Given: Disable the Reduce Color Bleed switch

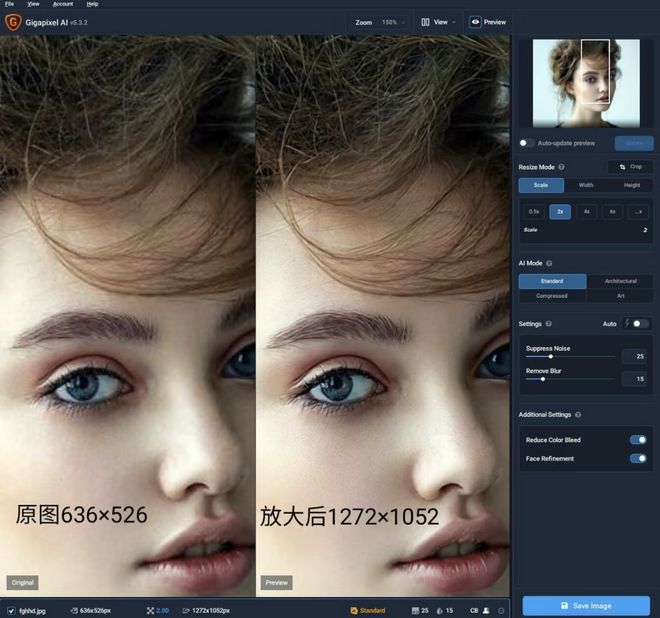Looking at the screenshot, I should point(637,439).
